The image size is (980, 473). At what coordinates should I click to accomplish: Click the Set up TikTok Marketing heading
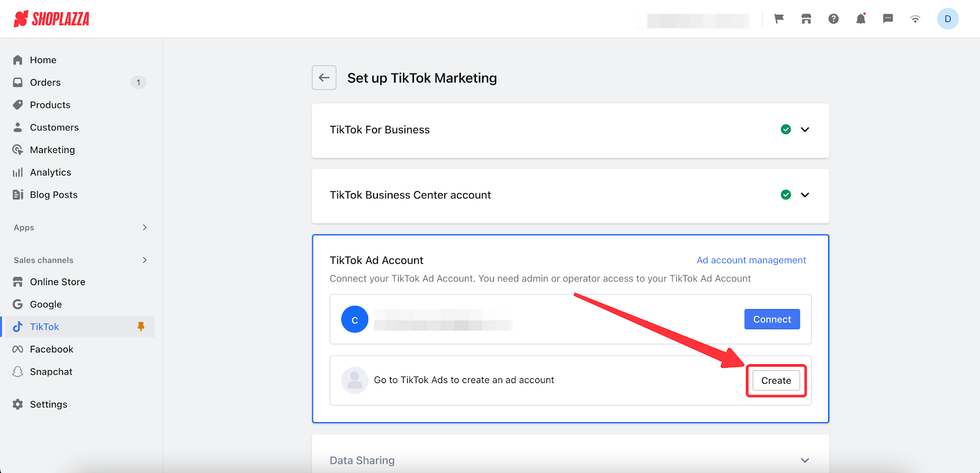coord(422,78)
